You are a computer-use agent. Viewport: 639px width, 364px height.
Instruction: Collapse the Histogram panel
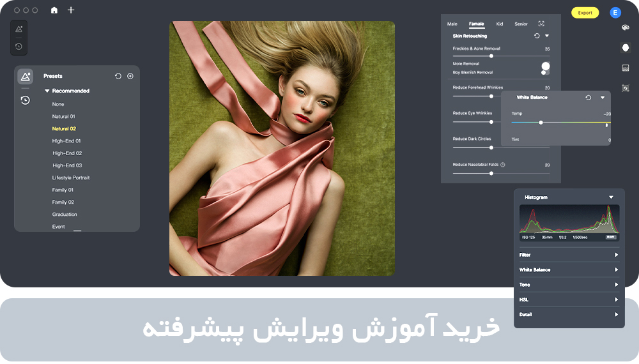tap(611, 197)
